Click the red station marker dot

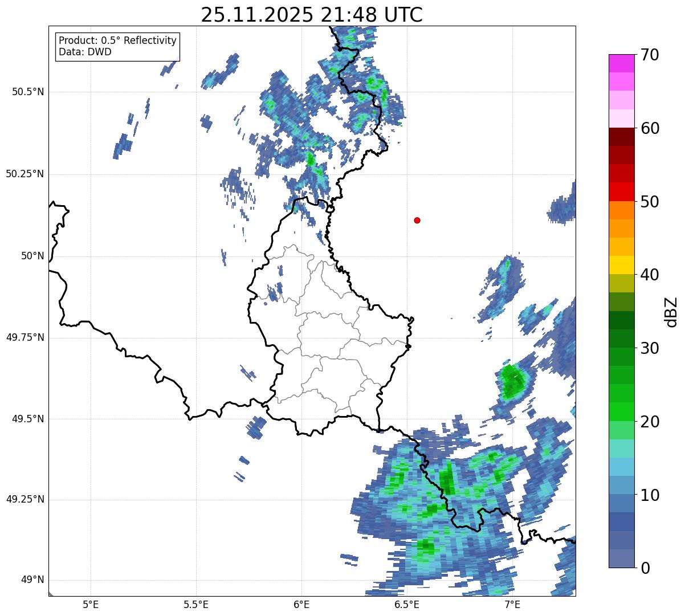point(417,220)
